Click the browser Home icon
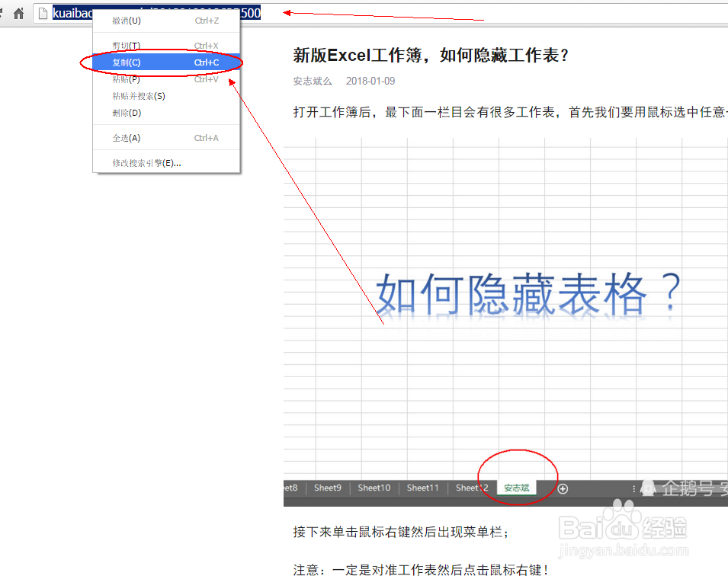The image size is (728, 576). [x=18, y=14]
